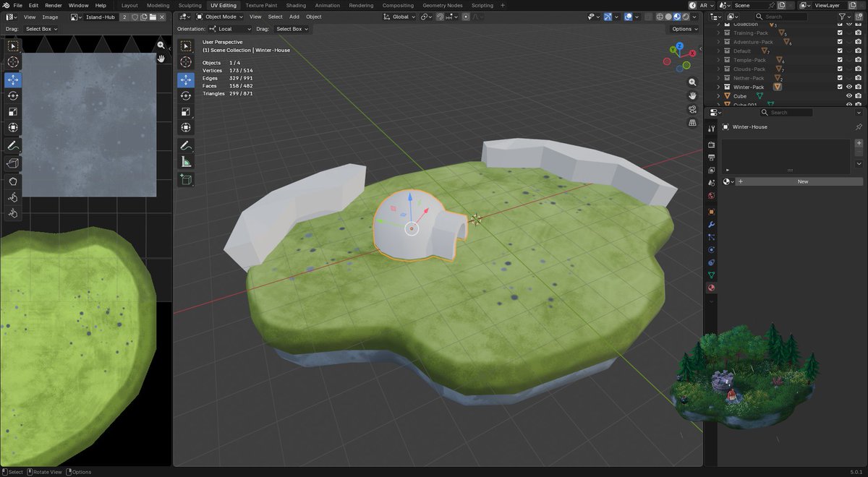Open the File menu

click(x=18, y=5)
